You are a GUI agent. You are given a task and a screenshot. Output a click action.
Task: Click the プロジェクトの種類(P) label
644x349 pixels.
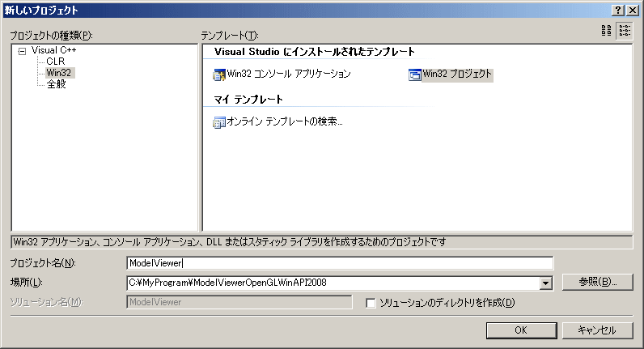pos(51,36)
